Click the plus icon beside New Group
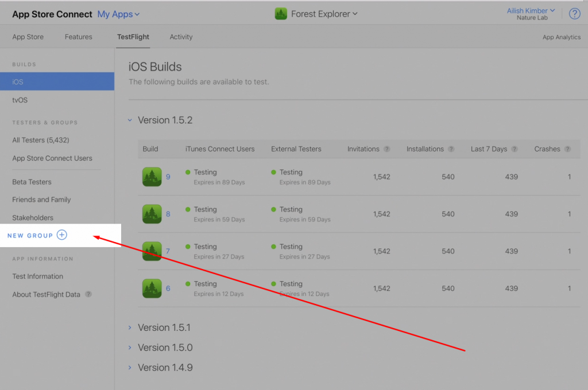This screenshot has height=390, width=588. [62, 235]
